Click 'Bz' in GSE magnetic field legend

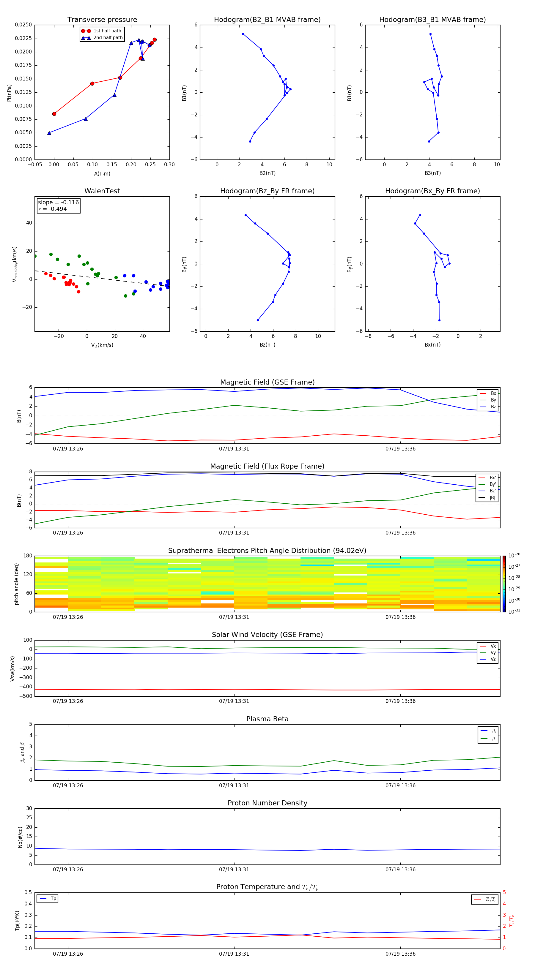488,407
